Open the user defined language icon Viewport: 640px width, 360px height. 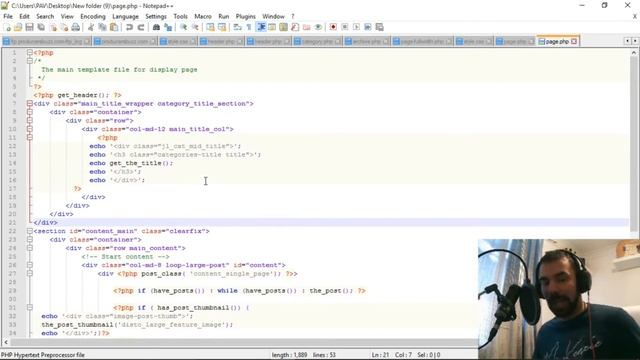(x=272, y=27)
